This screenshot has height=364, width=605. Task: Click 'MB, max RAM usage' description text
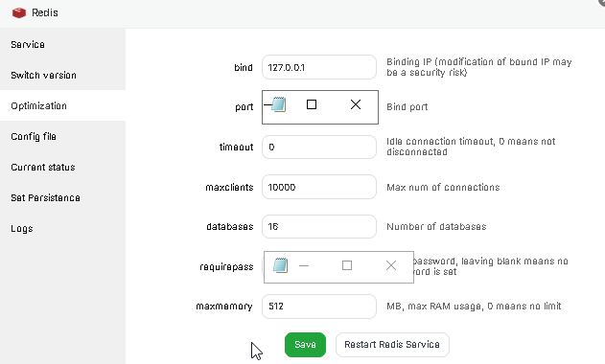pyautogui.click(x=474, y=307)
